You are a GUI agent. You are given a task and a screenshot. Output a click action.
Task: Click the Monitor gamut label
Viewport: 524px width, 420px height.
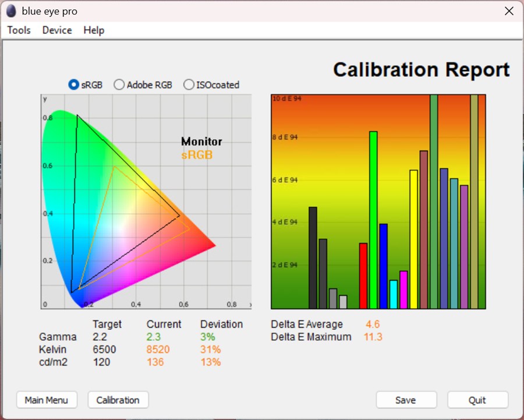pos(201,141)
